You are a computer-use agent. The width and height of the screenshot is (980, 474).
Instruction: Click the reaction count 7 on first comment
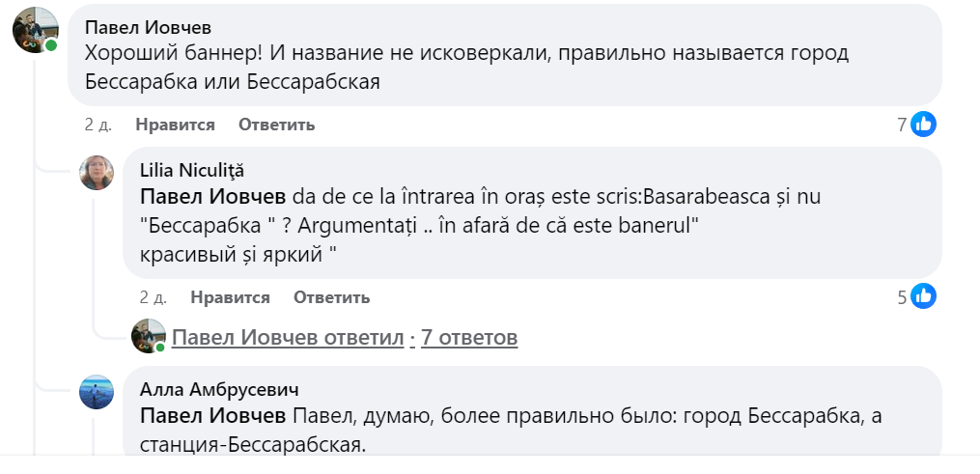(x=902, y=125)
